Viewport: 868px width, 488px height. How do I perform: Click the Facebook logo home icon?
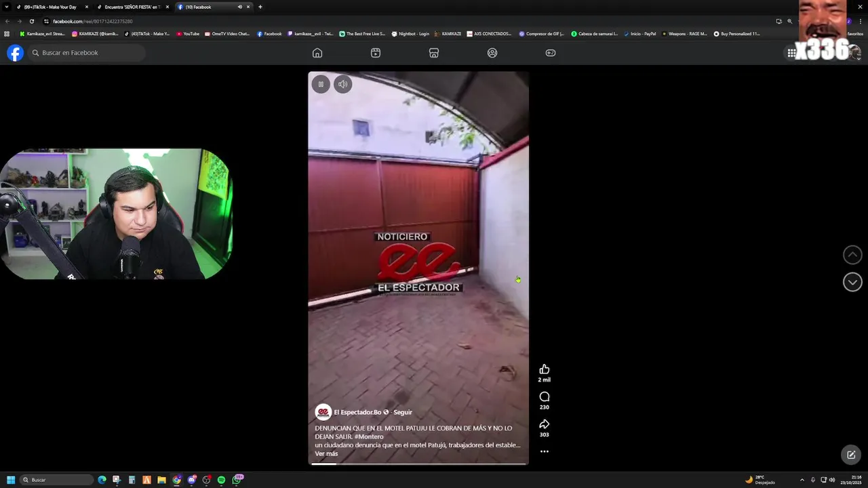(x=15, y=53)
